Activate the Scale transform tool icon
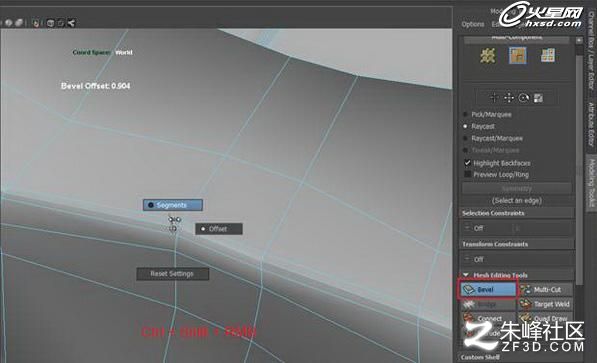This screenshot has height=363, width=597. (x=538, y=98)
